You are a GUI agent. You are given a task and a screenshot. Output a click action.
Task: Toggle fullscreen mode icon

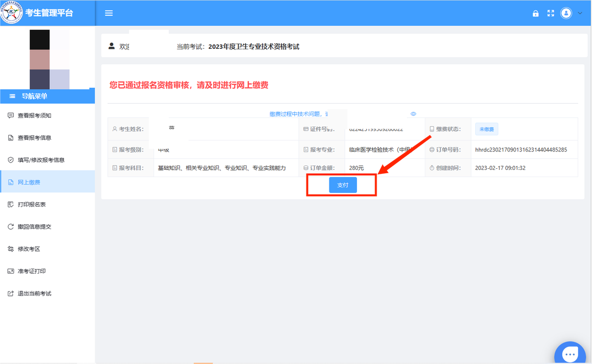(x=551, y=13)
